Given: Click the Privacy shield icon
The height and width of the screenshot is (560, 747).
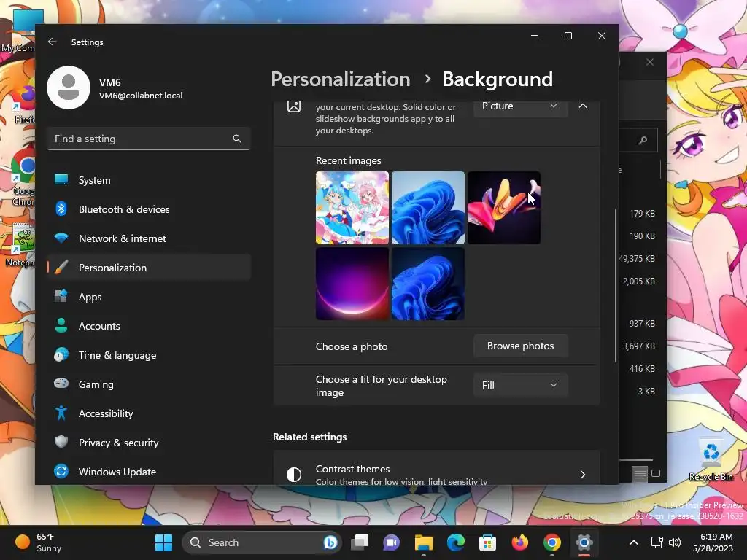Looking at the screenshot, I should [x=61, y=442].
